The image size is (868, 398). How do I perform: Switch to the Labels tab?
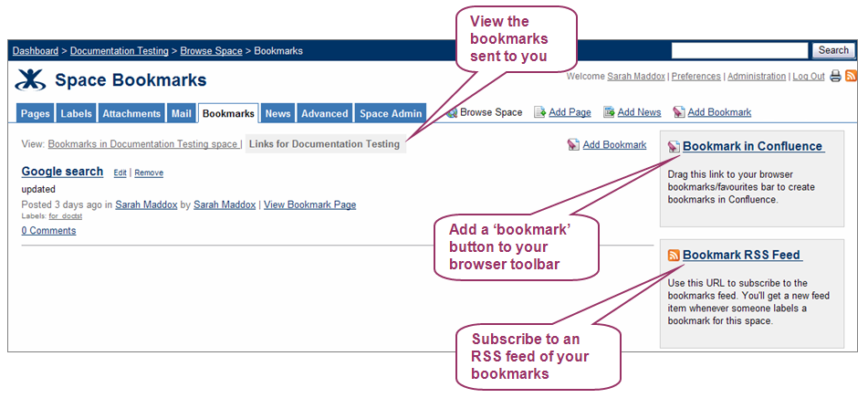[x=77, y=113]
